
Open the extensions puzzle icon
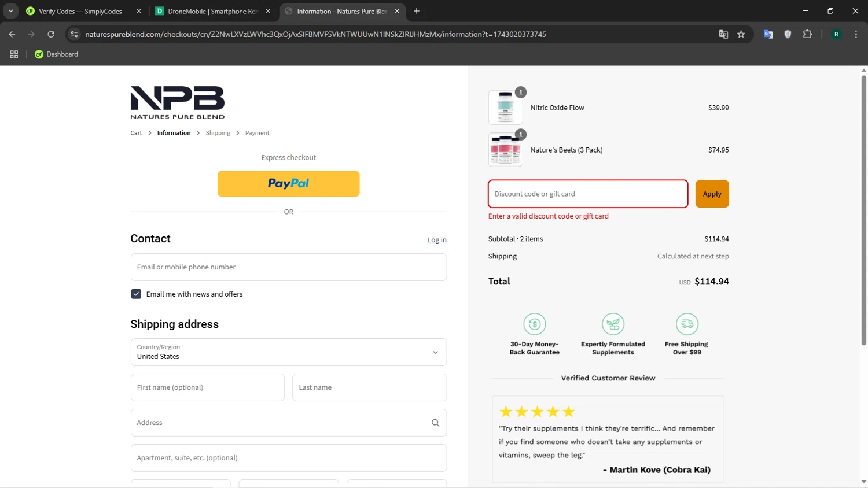pyautogui.click(x=807, y=34)
